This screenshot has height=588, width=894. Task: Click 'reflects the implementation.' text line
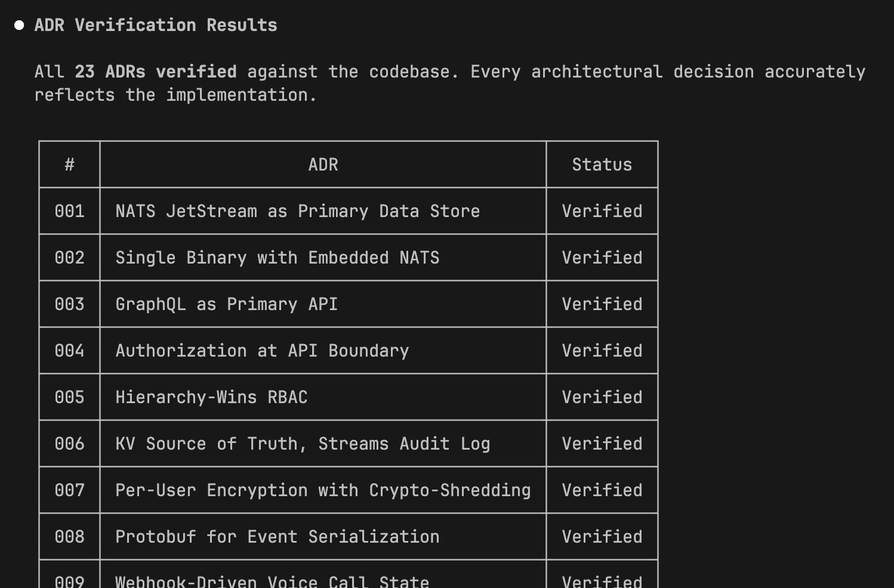click(175, 95)
